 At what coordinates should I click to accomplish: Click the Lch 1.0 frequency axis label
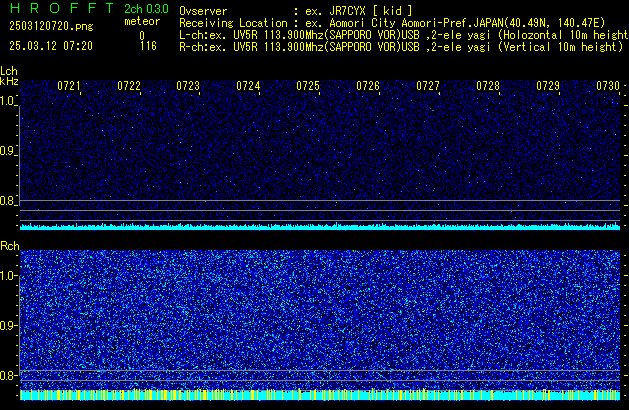click(x=7, y=101)
